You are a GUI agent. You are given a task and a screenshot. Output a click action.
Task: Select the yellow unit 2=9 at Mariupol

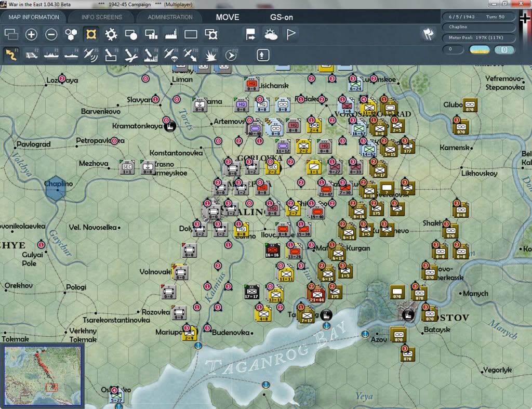(x=190, y=333)
